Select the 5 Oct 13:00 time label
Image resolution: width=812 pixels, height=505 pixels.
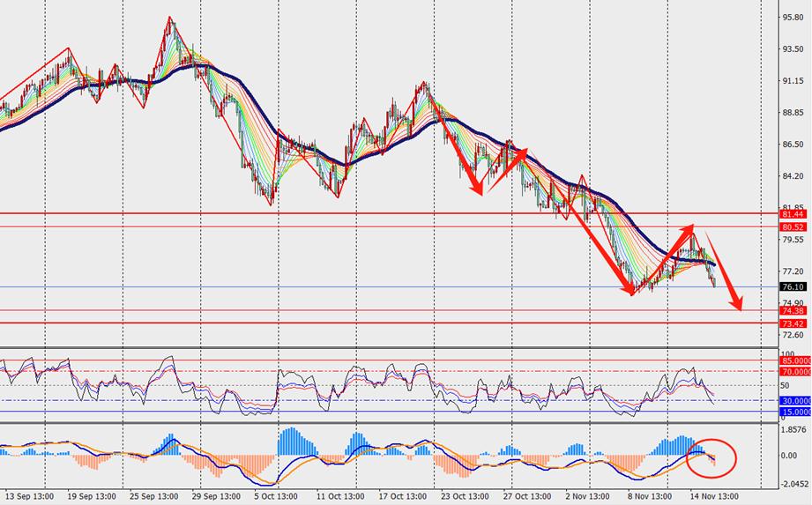[277, 496]
